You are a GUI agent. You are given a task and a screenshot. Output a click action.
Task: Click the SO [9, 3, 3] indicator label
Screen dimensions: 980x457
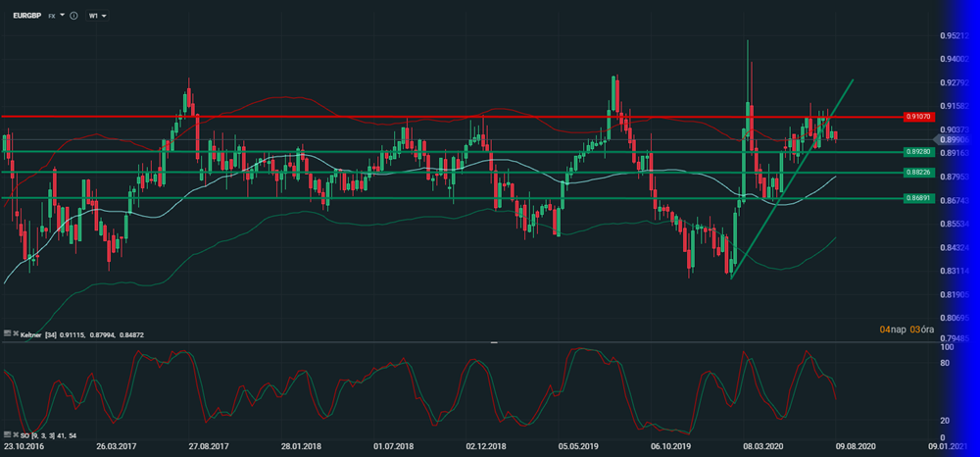[x=39, y=433]
